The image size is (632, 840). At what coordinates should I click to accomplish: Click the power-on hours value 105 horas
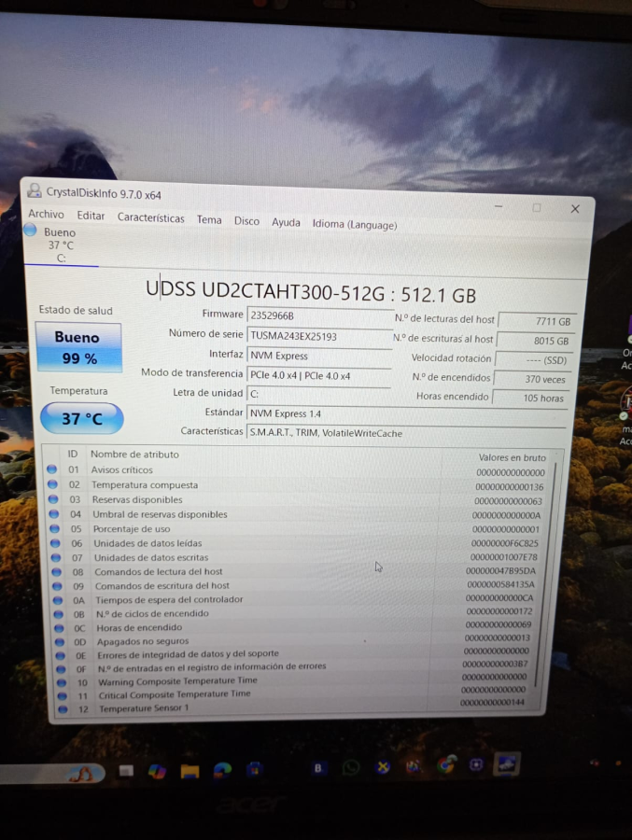tap(530, 398)
